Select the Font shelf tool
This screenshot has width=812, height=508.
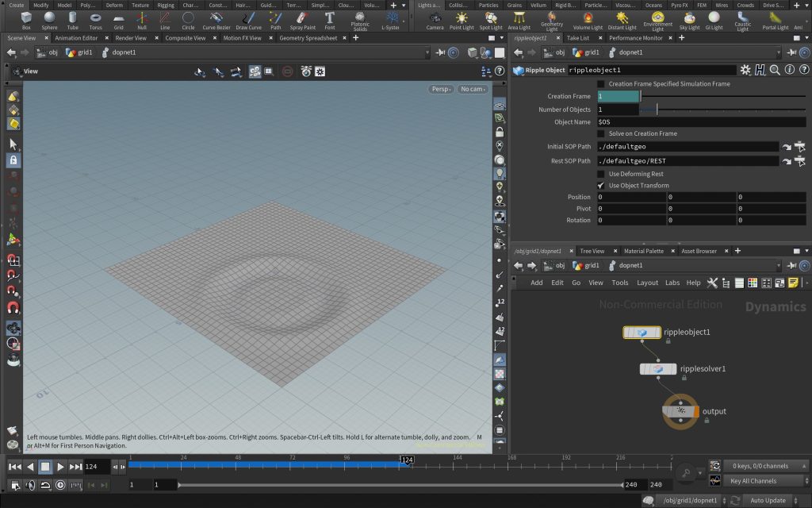pyautogui.click(x=329, y=21)
